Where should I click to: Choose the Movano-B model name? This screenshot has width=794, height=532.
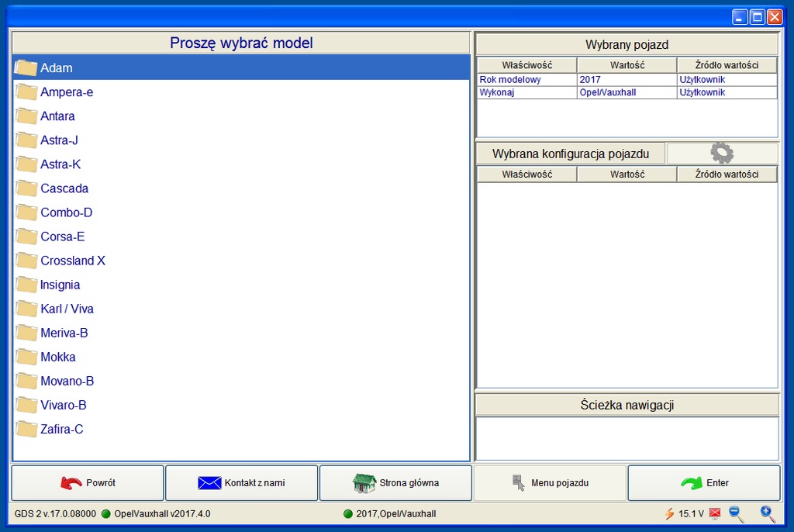[67, 381]
